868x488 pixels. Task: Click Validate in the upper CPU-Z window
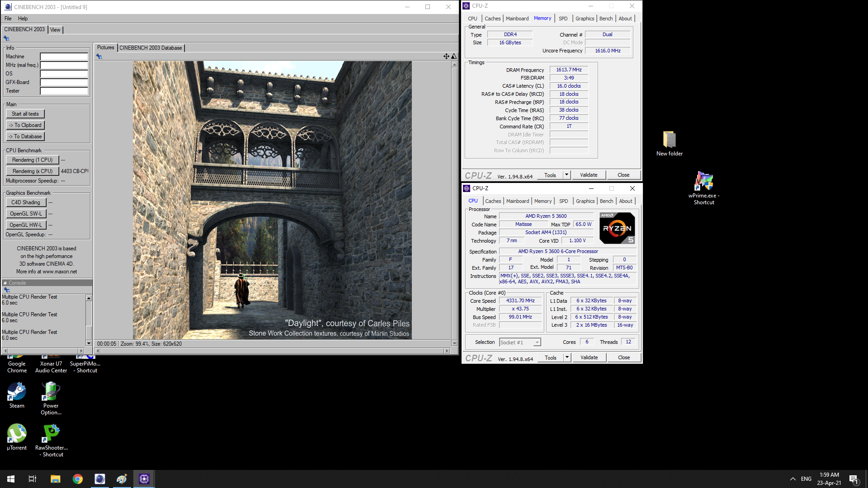589,175
